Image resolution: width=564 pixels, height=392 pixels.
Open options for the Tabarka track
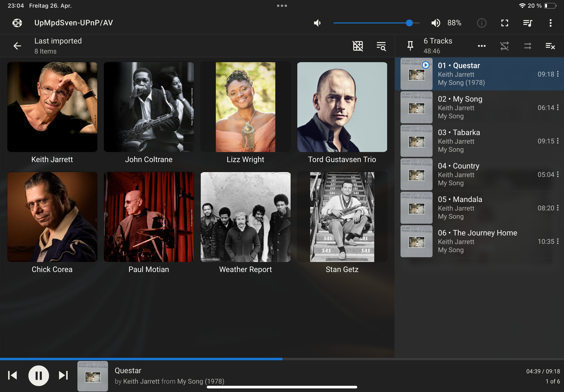pyautogui.click(x=558, y=141)
